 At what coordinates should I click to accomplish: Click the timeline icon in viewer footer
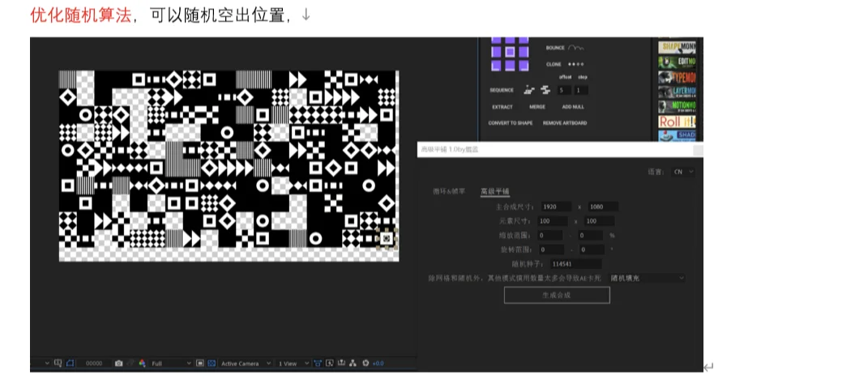(341, 364)
